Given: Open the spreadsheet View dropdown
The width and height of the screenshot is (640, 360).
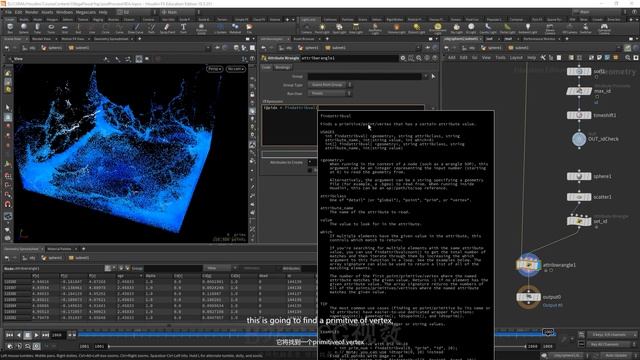Looking at the screenshot, I should [x=220, y=268].
